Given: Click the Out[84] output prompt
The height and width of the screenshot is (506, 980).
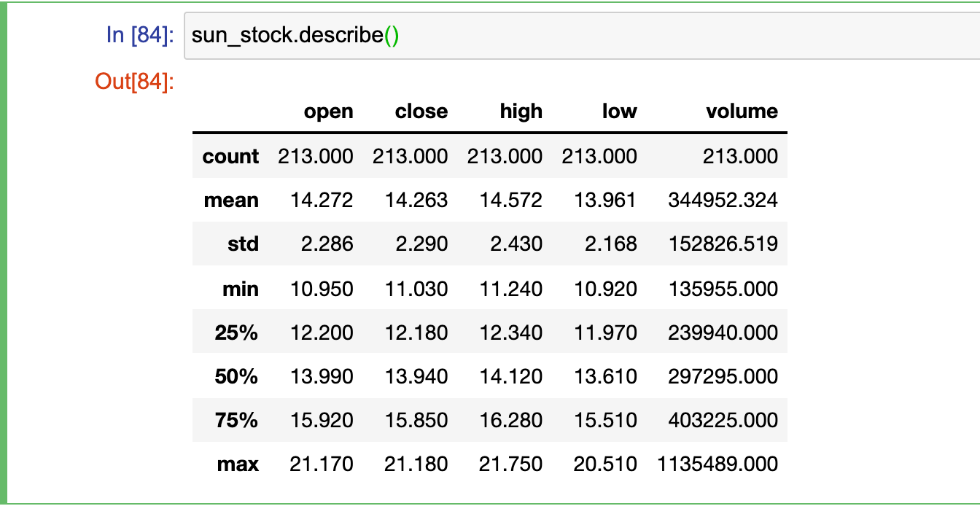Looking at the screenshot, I should point(135,82).
